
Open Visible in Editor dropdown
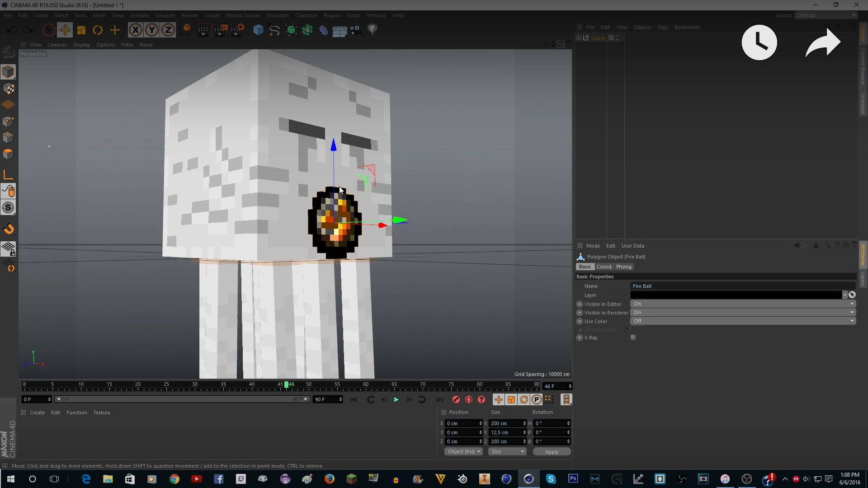coord(743,304)
